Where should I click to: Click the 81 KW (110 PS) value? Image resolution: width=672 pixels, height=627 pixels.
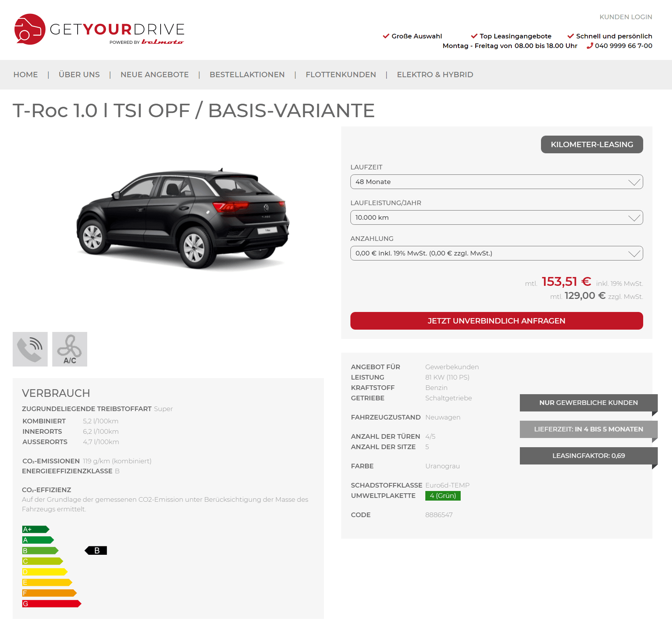coord(447,377)
